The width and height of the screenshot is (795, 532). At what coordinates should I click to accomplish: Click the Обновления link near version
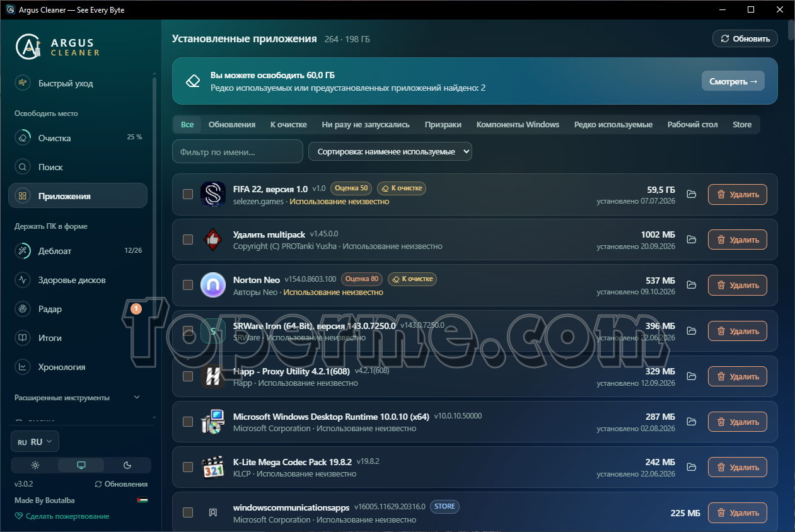[x=121, y=484]
